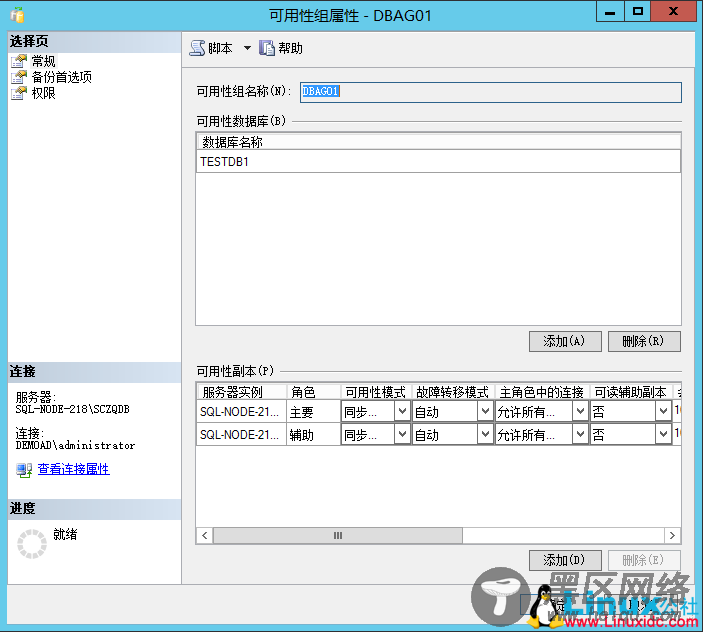Screen dimensions: 703x632
Task: Click the Help (帮助) toolbar icon
Action: (x=267, y=48)
